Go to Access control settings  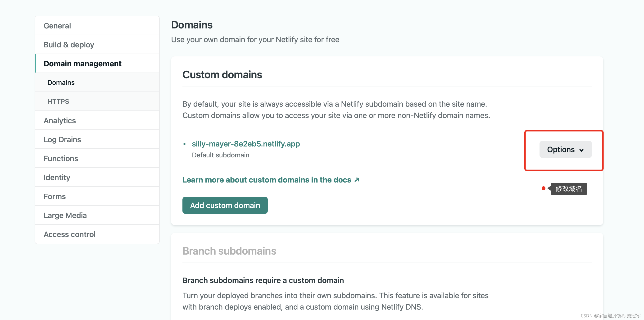(x=69, y=234)
